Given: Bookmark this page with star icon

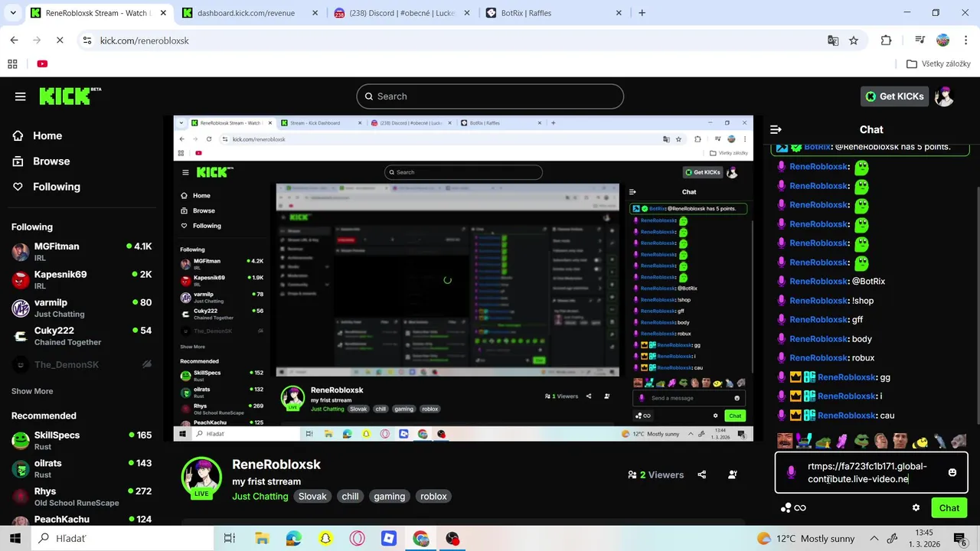Looking at the screenshot, I should pos(854,41).
